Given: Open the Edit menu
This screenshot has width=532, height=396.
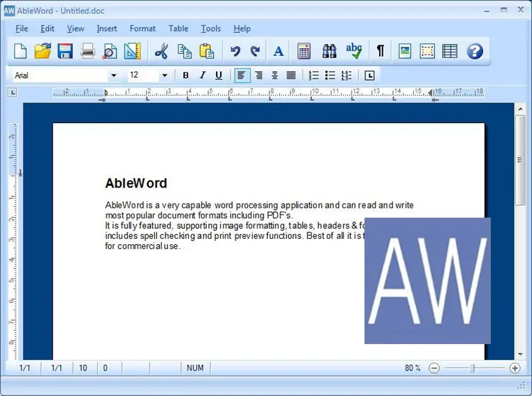Looking at the screenshot, I should (47, 29).
